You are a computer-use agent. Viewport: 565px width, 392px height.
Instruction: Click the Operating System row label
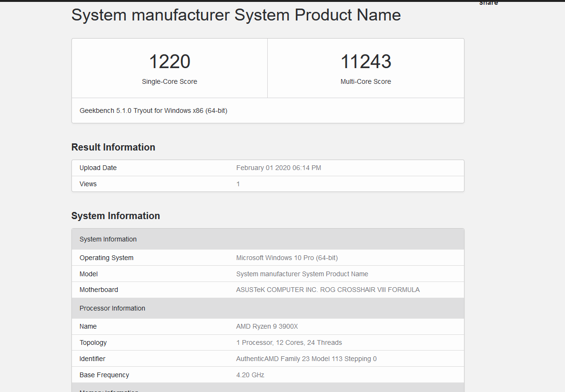pos(106,258)
